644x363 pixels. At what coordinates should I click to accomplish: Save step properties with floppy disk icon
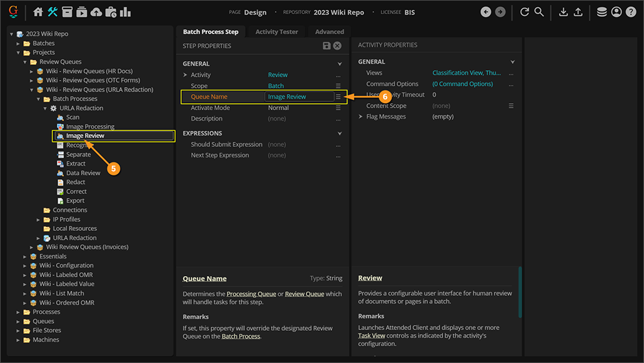coord(327,46)
